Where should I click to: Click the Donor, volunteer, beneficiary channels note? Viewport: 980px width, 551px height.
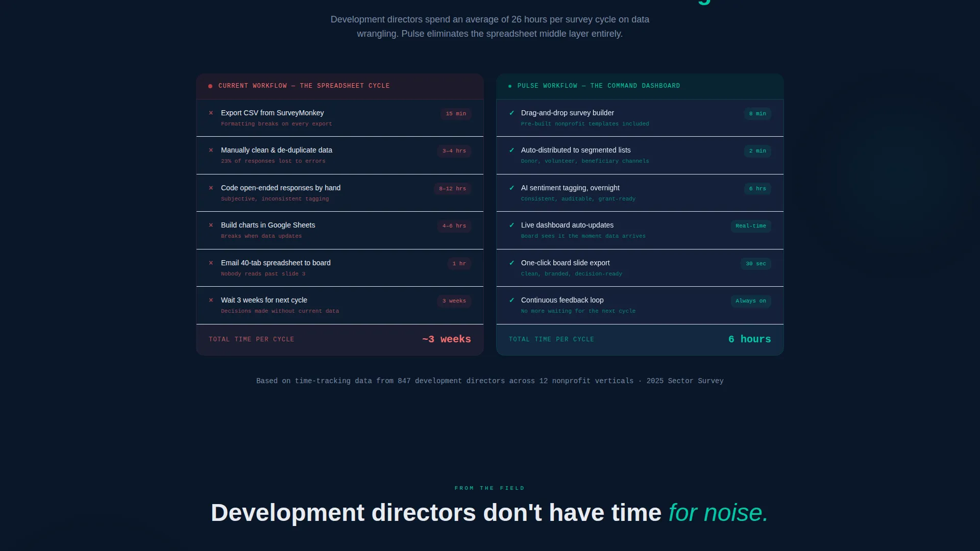coord(585,161)
